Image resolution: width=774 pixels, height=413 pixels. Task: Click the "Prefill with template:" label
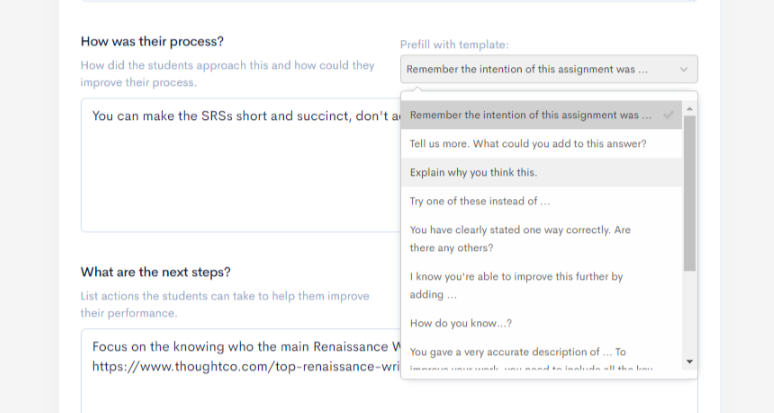[454, 45]
